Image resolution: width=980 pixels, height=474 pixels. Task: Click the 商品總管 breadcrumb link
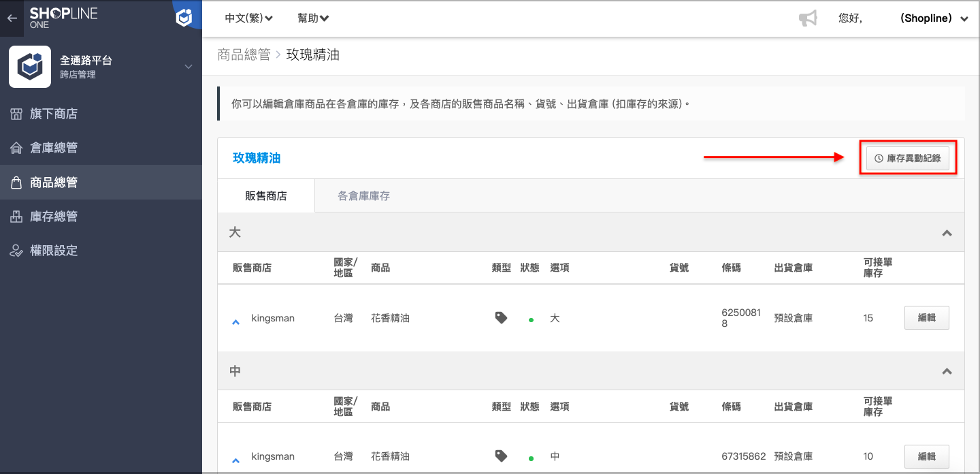(244, 54)
